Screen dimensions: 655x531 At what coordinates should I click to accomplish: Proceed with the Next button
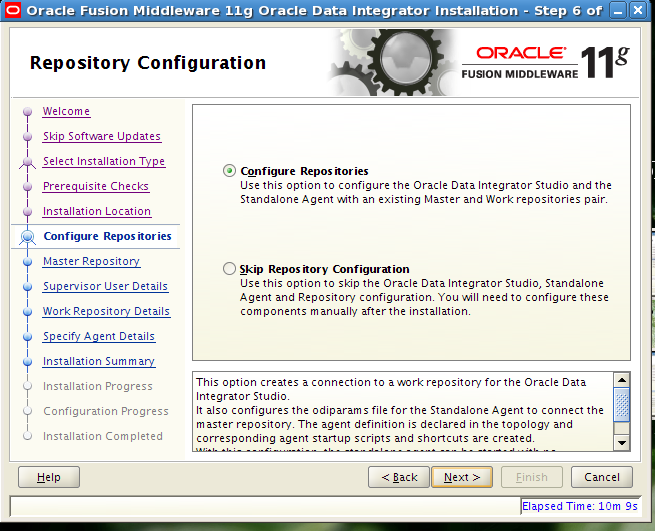coord(462,477)
